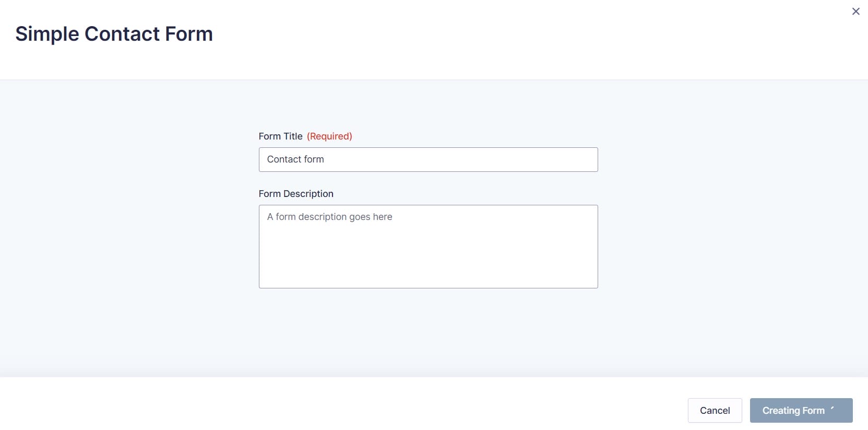
Task: Click blank space below the description placeholder
Action: 428,261
